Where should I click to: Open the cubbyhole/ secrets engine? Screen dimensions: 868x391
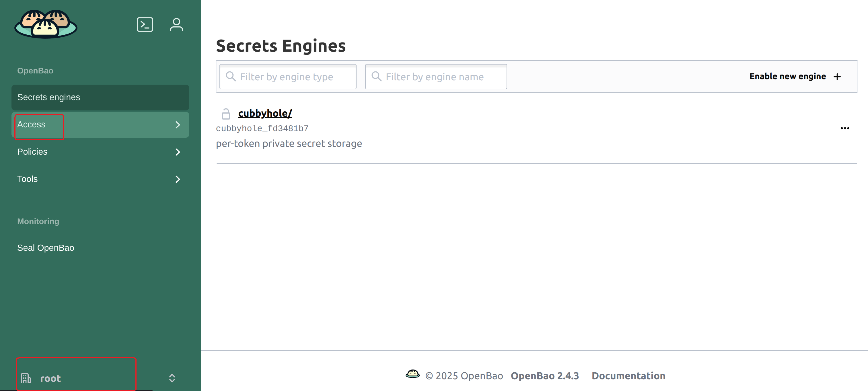265,113
